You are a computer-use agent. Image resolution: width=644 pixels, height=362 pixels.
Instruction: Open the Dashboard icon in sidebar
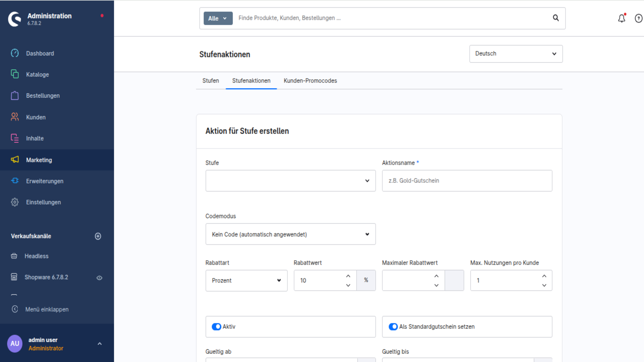tap(15, 53)
